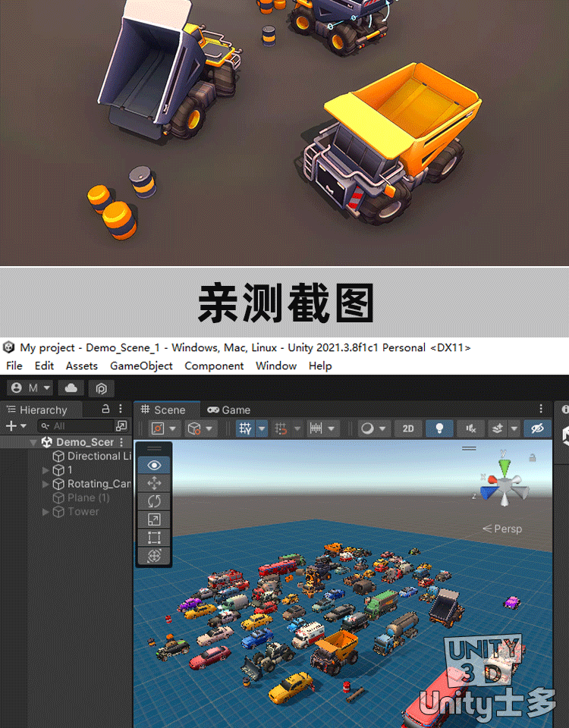Open the account M dropdown
The width and height of the screenshot is (569, 728).
coord(30,388)
